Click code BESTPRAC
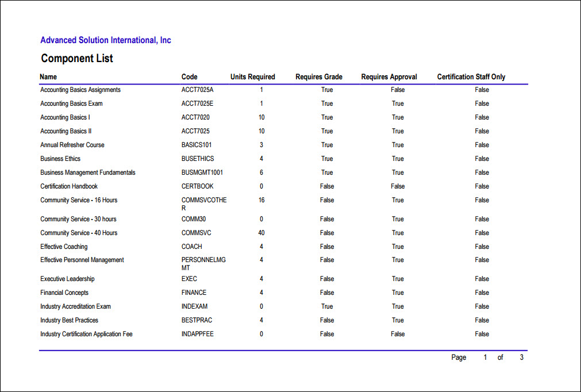581x392 pixels. click(x=197, y=320)
